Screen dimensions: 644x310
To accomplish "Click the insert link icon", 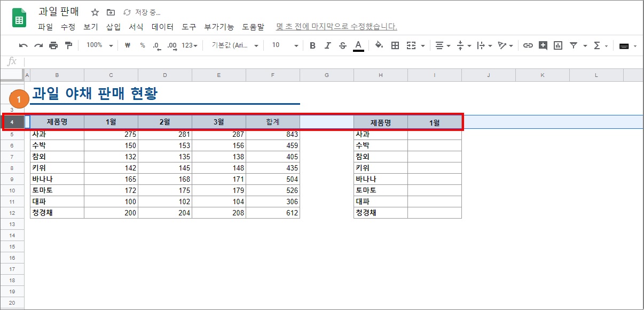I will (x=528, y=46).
